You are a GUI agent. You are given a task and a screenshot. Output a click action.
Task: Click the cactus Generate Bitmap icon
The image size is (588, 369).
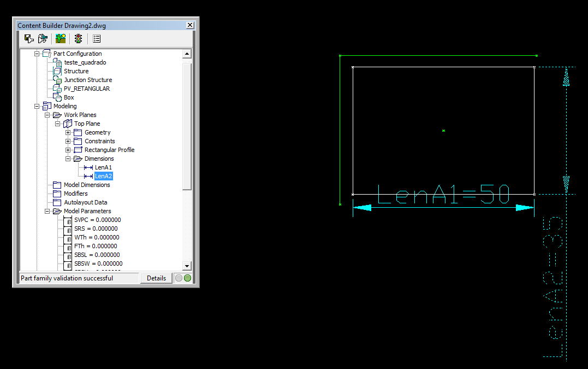coord(61,39)
